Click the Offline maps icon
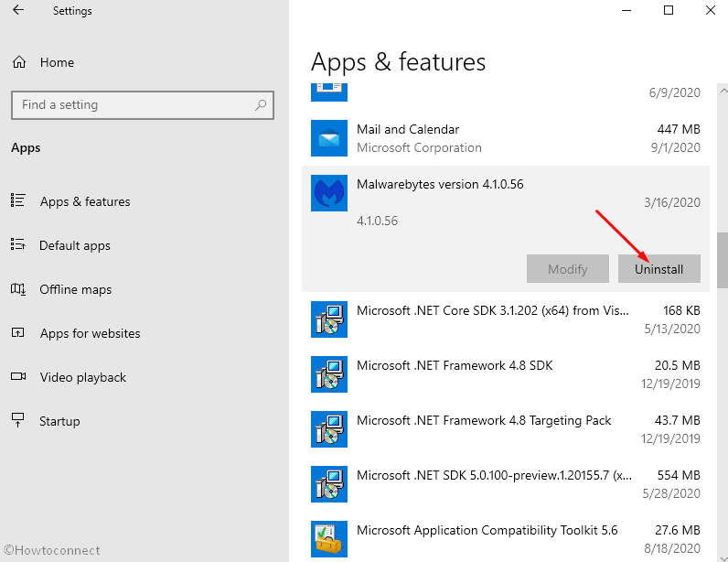This screenshot has height=562, width=728. (18, 288)
